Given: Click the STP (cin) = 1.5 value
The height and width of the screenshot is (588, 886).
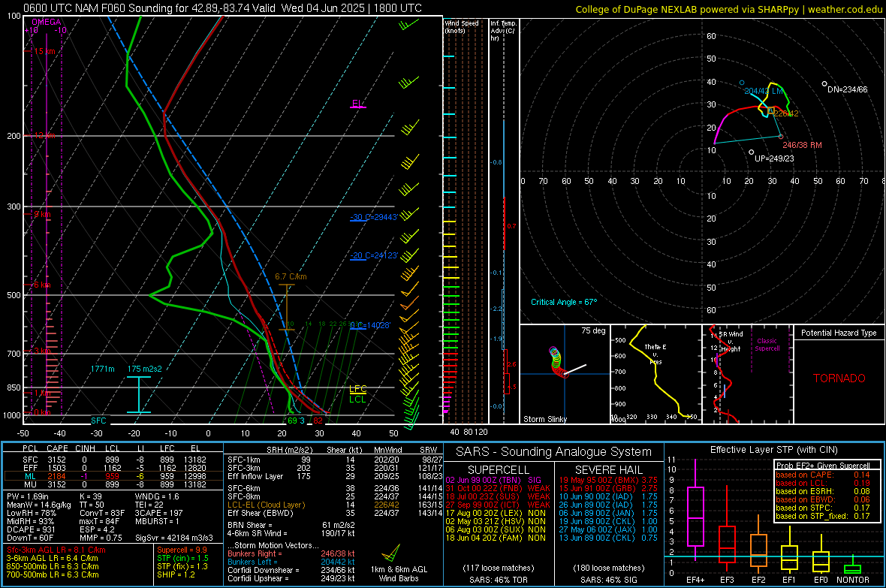Looking at the screenshot, I should click(182, 558).
